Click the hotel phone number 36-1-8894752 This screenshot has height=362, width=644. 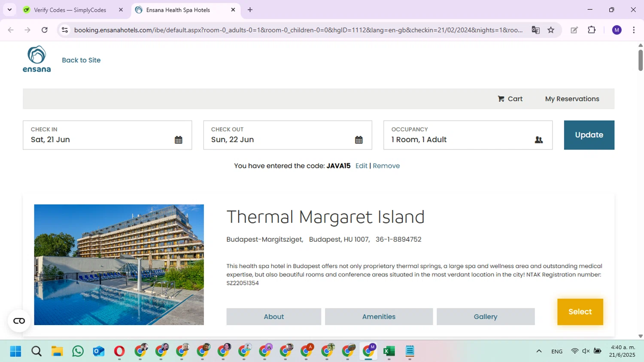[398, 240]
